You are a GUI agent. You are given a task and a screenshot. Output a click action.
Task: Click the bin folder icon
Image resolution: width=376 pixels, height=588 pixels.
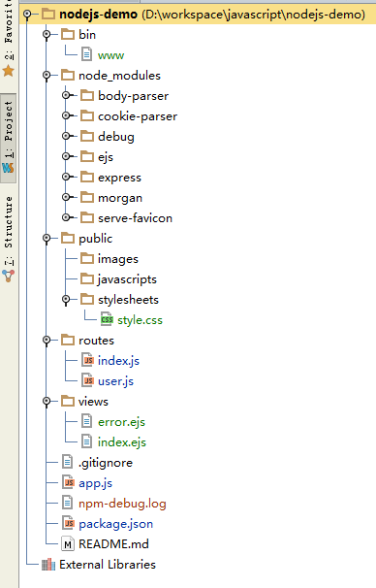click(68, 35)
